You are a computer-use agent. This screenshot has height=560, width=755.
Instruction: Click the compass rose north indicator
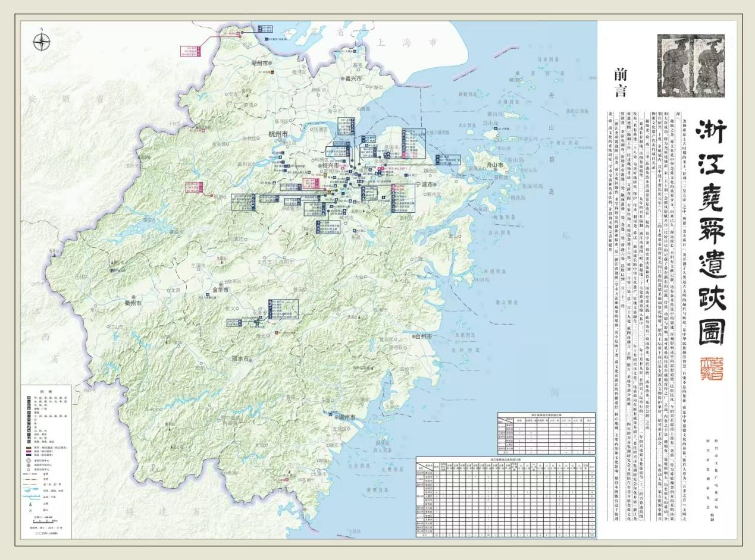click(x=41, y=42)
